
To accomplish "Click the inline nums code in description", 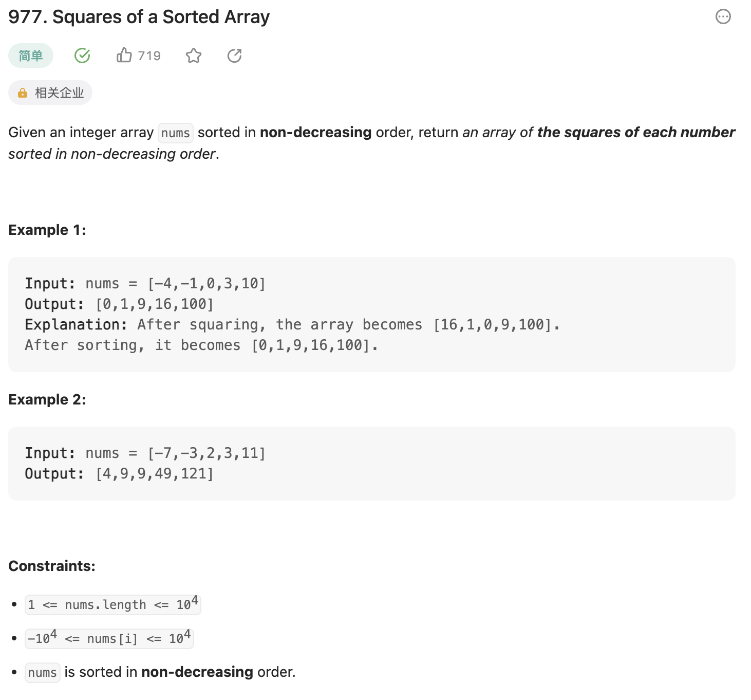I will (175, 133).
